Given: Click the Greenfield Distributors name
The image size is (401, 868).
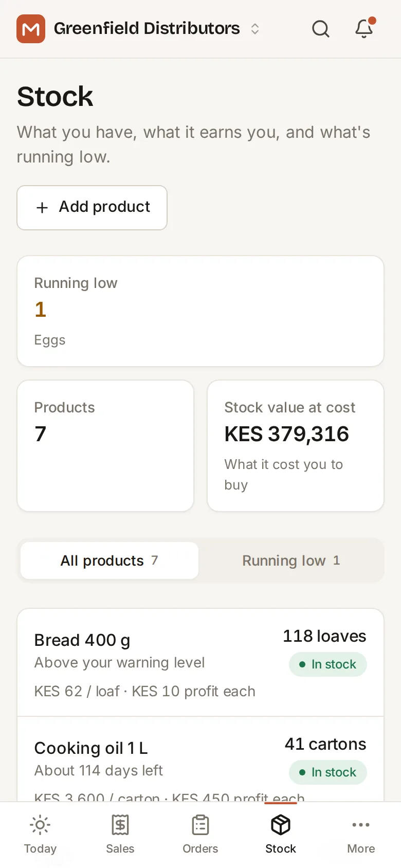Looking at the screenshot, I should click(x=147, y=28).
